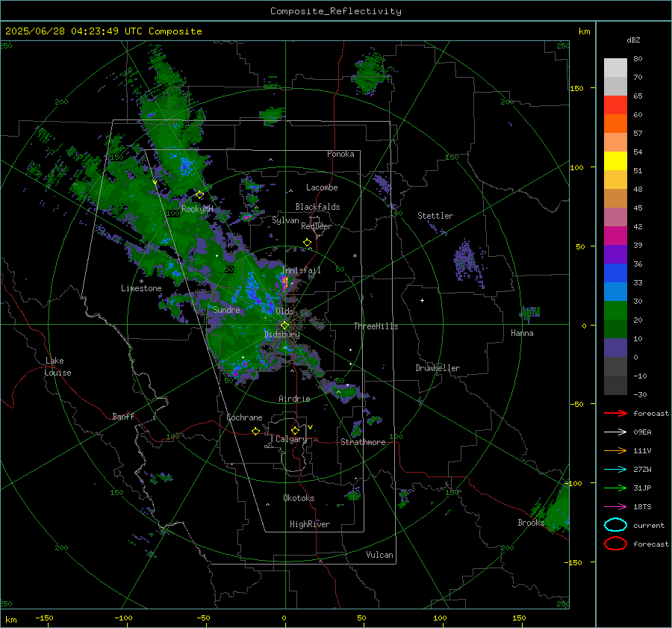Screen dimensions: 672x628
Task: Click the yellow diamond radar site above Didsbury
Action: pos(284,326)
